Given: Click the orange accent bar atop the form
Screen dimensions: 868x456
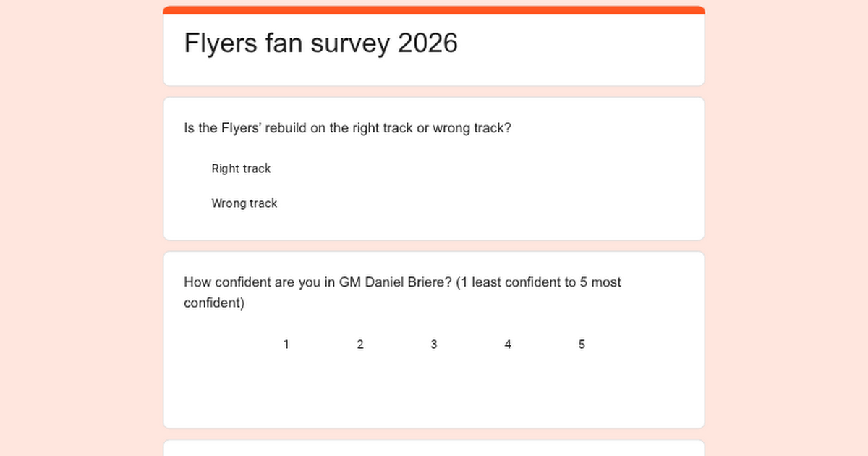Looking at the screenshot, I should (434, 9).
